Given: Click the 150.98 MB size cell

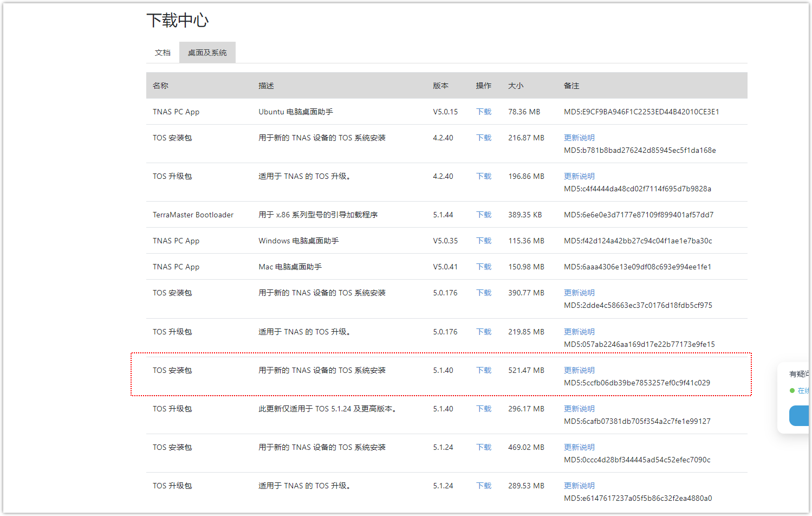Looking at the screenshot, I should click(x=526, y=267).
